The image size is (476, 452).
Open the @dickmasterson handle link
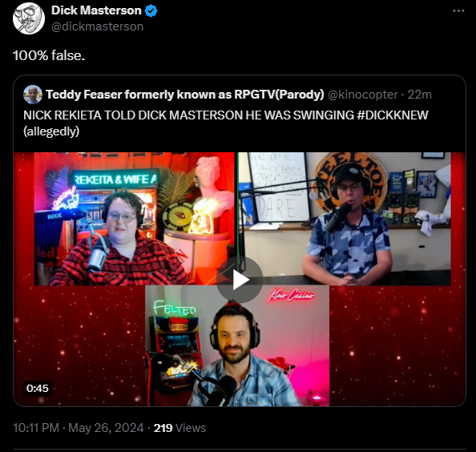coord(97,26)
